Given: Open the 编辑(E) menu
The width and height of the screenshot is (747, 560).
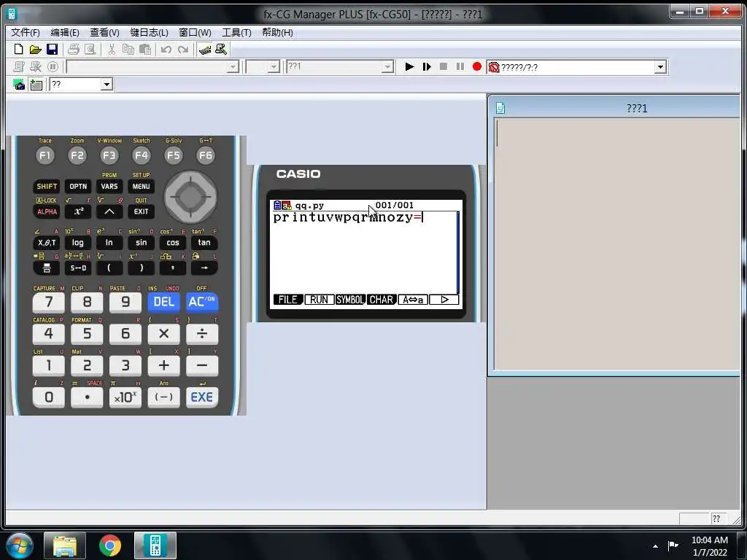Looking at the screenshot, I should click(x=65, y=32).
